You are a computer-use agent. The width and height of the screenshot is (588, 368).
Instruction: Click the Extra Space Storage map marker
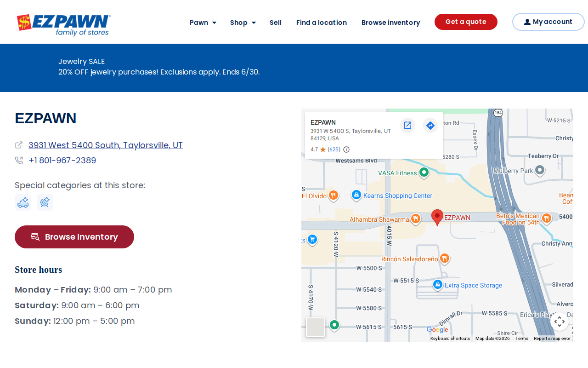pyautogui.click(x=438, y=285)
